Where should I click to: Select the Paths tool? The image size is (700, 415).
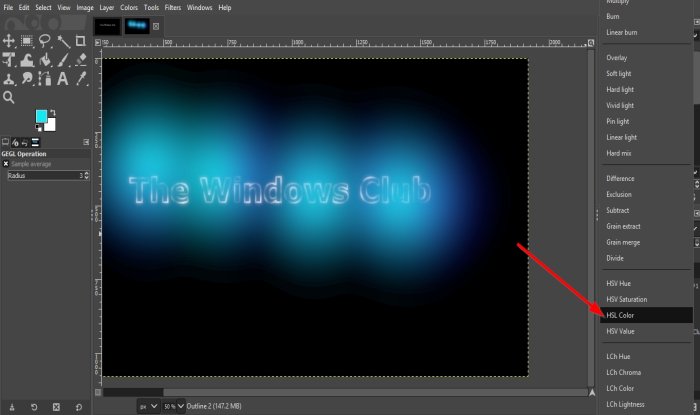[45, 79]
